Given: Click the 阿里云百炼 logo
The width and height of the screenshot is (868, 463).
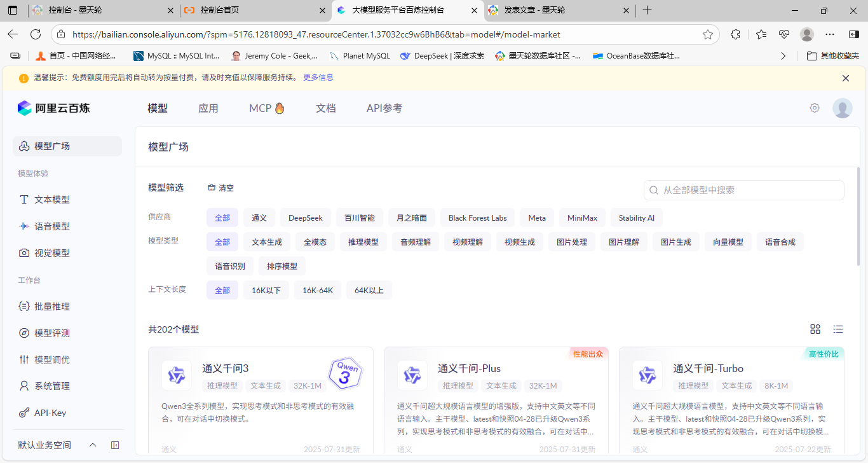Looking at the screenshot, I should [54, 108].
